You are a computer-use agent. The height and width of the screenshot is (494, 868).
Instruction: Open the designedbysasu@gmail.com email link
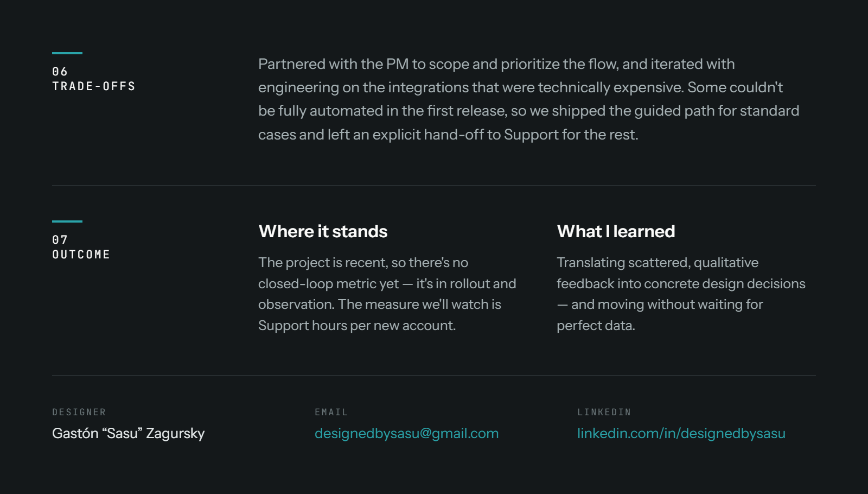(x=406, y=433)
